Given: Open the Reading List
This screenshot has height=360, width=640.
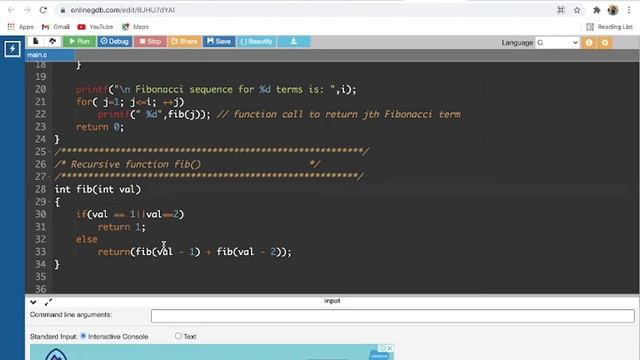Looking at the screenshot, I should [609, 27].
